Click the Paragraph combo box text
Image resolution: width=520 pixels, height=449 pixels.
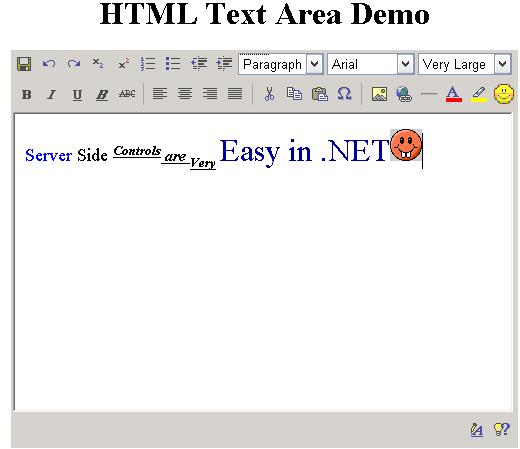pos(272,64)
